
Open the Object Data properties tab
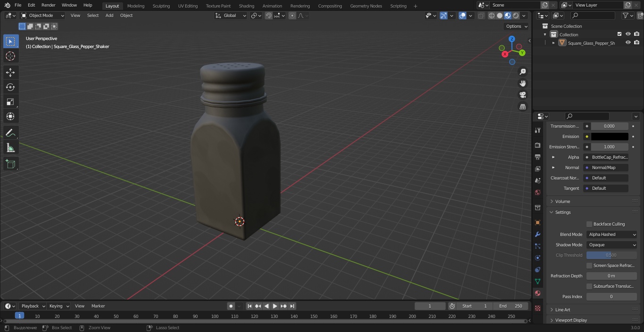click(x=537, y=281)
